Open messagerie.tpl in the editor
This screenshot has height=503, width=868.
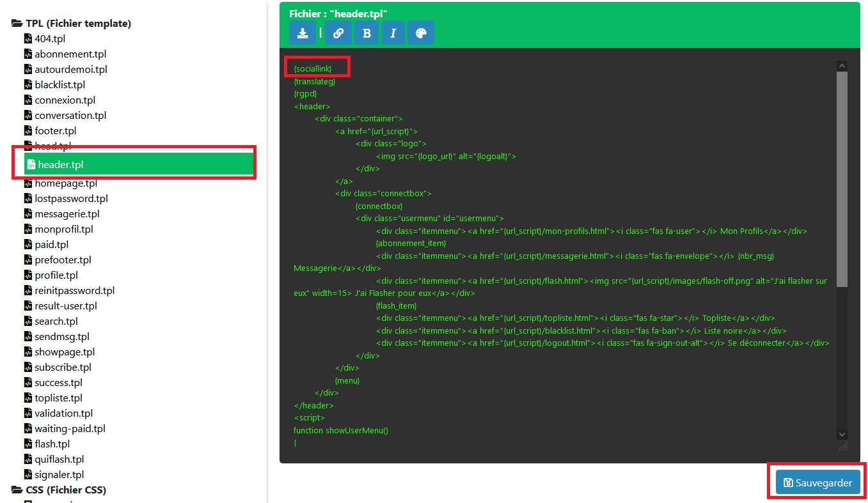pyautogui.click(x=67, y=214)
